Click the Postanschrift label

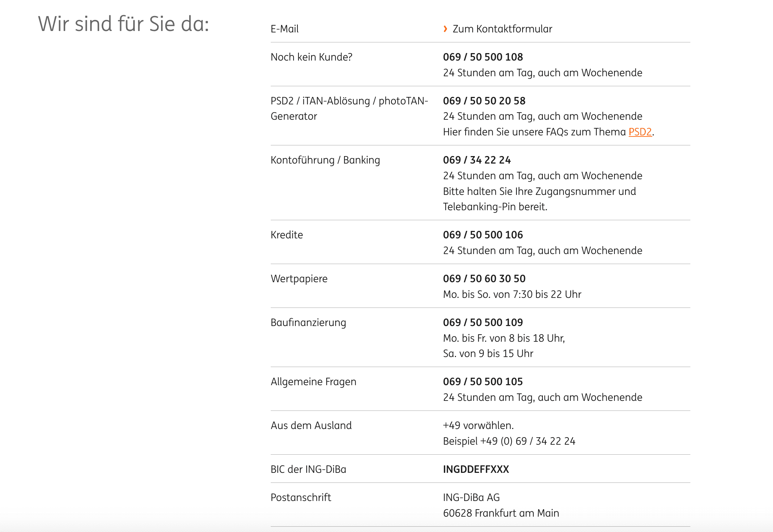[301, 497]
